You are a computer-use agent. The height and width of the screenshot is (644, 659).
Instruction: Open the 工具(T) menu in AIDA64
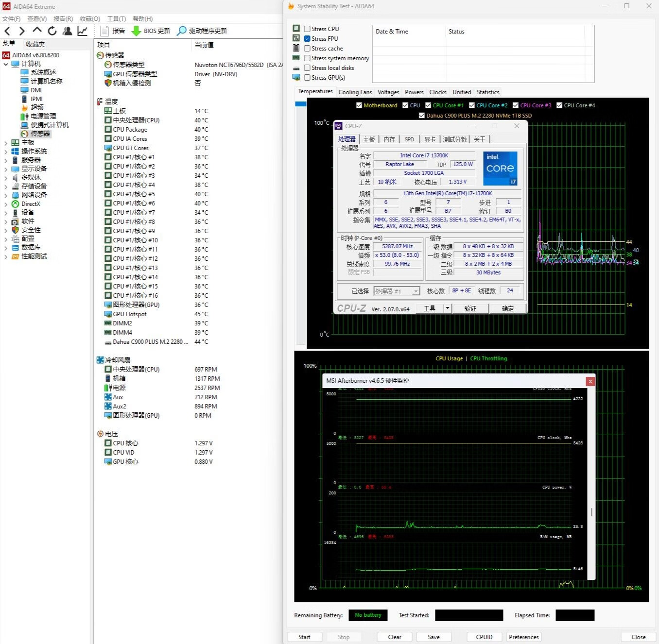click(117, 19)
